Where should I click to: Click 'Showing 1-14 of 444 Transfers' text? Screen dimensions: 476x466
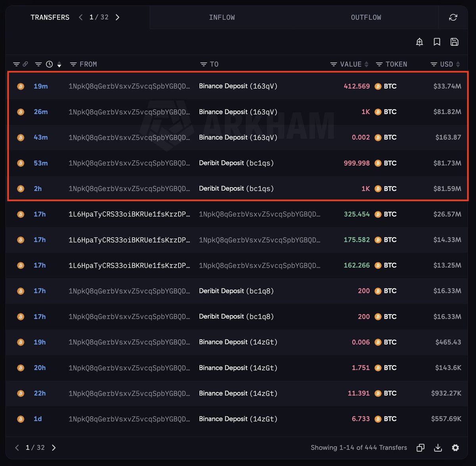pyautogui.click(x=359, y=448)
